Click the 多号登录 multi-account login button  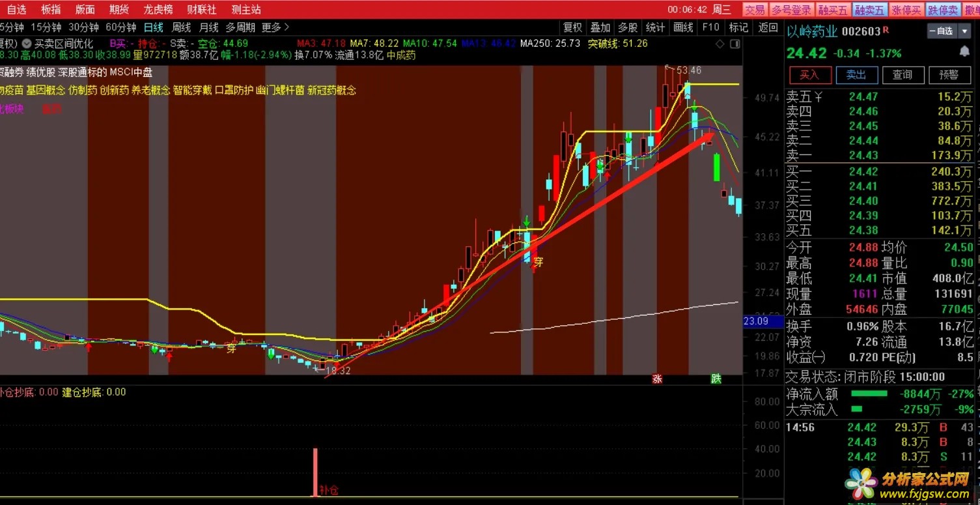pos(791,9)
